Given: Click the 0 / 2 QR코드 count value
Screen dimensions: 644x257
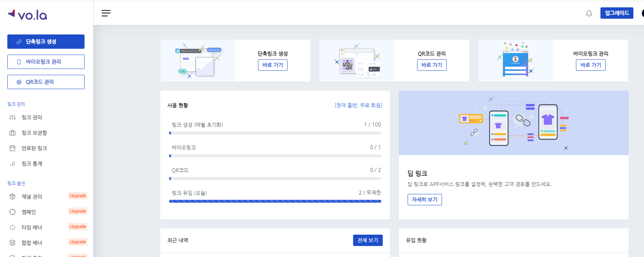Looking at the screenshot, I should [x=375, y=170].
